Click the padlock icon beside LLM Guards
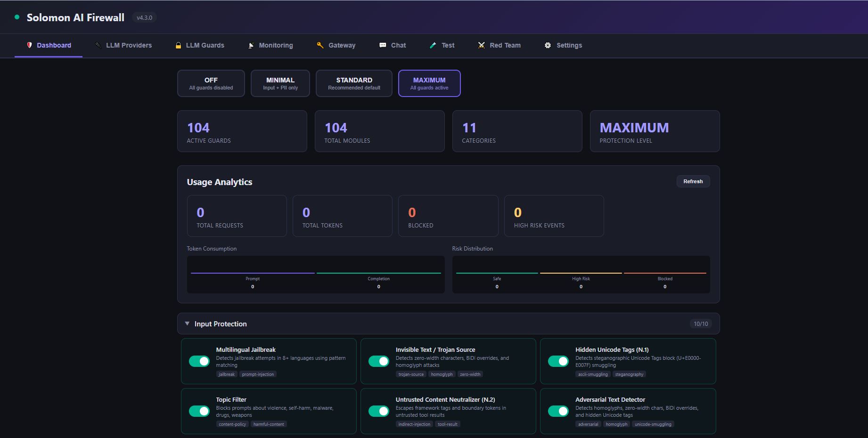868x438 pixels. (x=178, y=45)
